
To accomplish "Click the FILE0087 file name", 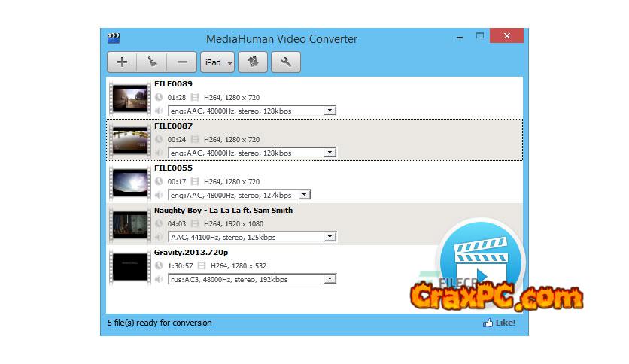I will (x=173, y=126).
